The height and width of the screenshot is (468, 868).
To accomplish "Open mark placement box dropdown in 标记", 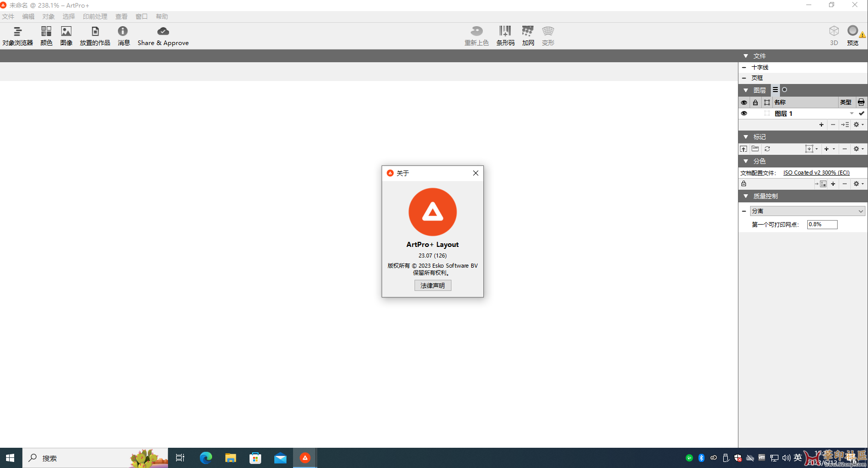I will click(811, 149).
